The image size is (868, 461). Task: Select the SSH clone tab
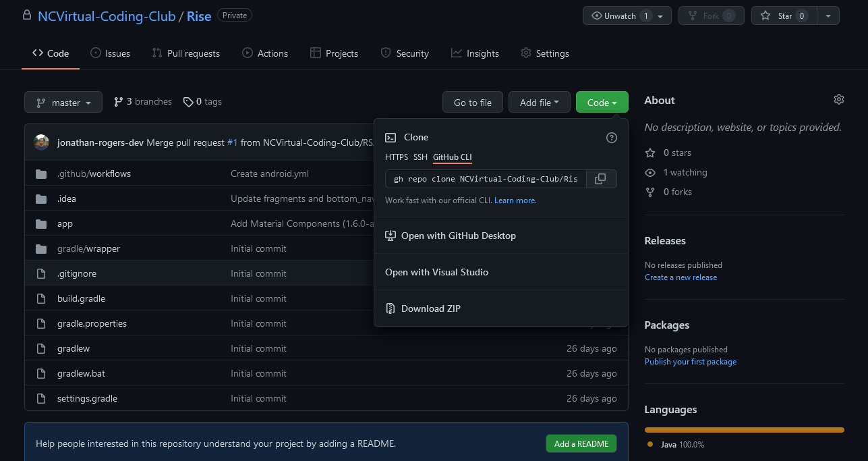[x=420, y=157]
